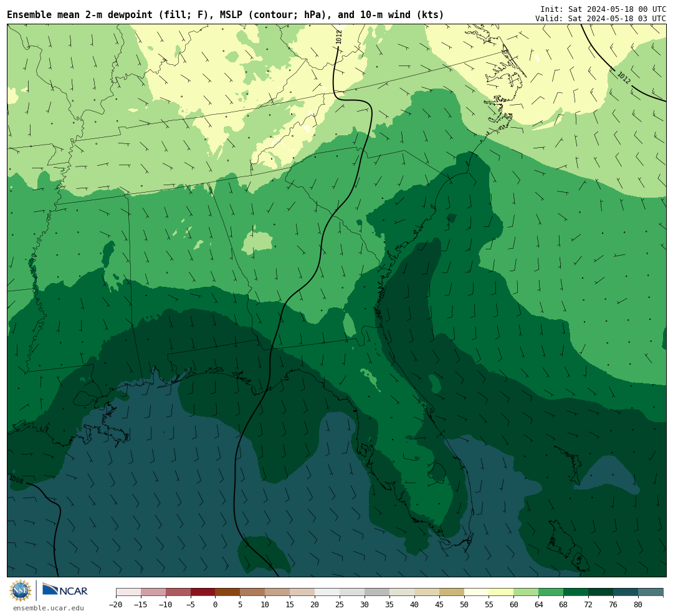Image resolution: width=673 pixels, height=616 pixels.
Task: Click the −5 colorbar tick label
Action: tap(191, 605)
